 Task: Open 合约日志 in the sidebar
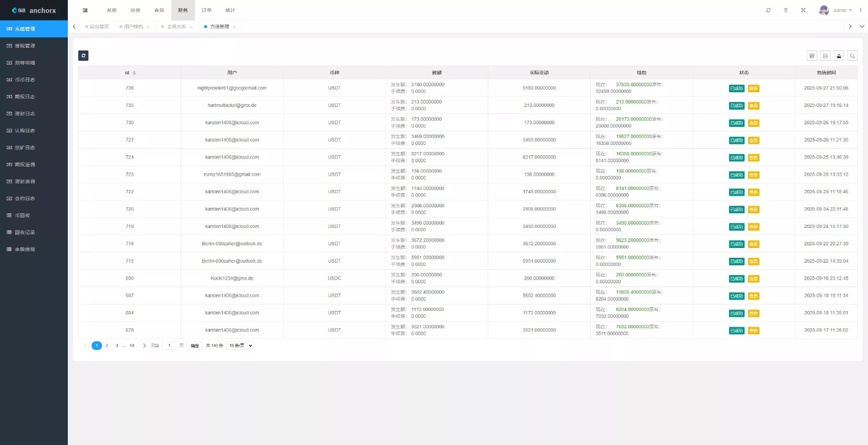click(34, 199)
